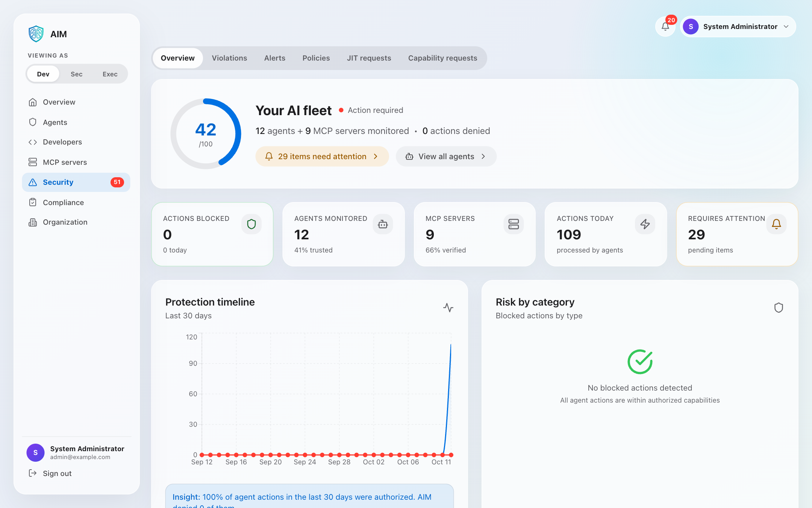Select the Violations tab
This screenshot has height=508, width=812.
click(229, 58)
